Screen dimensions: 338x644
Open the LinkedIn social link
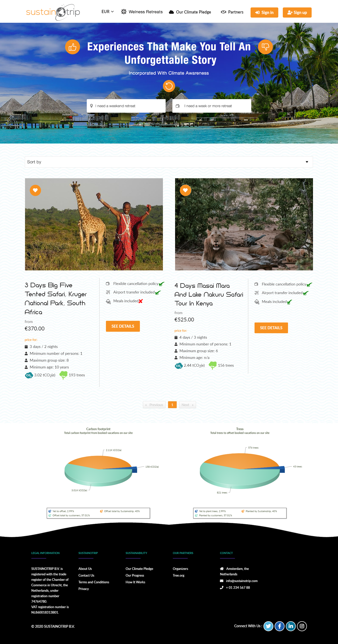290,626
